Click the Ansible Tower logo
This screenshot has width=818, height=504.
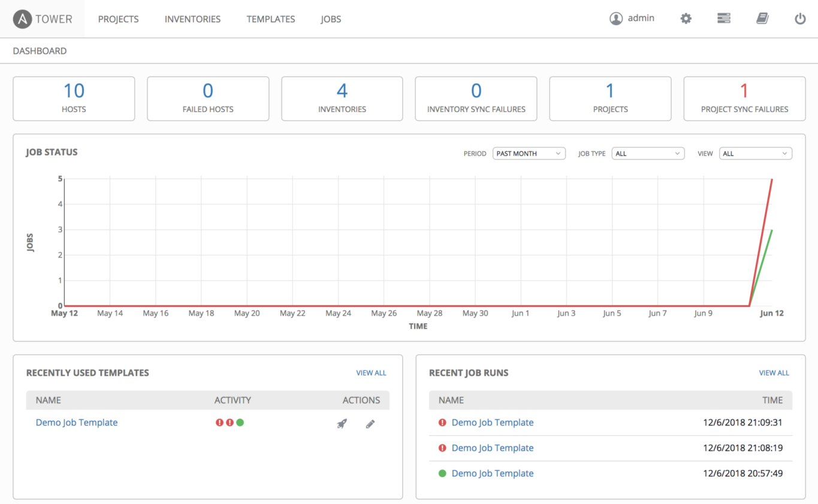(x=43, y=19)
